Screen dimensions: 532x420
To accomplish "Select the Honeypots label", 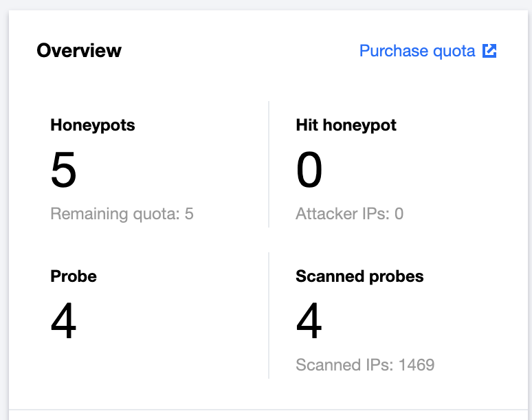I will 93,125.
